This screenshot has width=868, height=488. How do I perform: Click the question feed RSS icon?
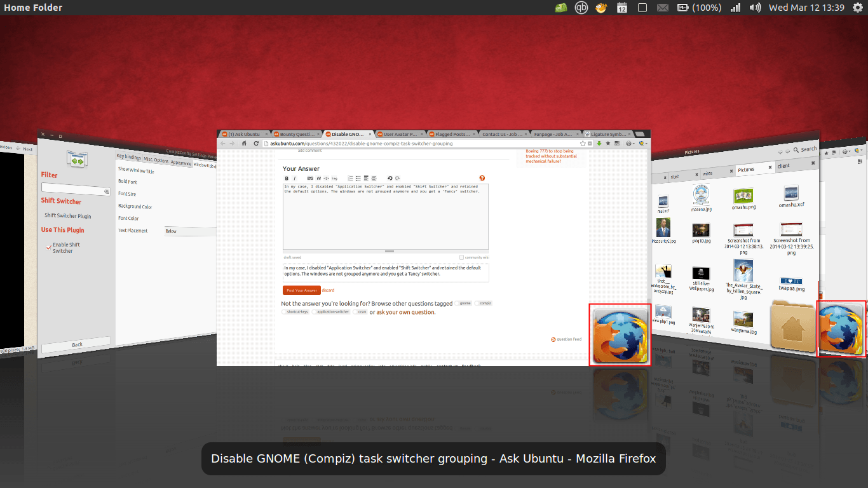coord(553,339)
